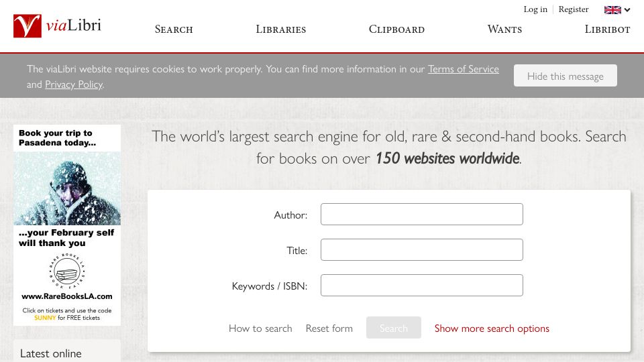644x362 pixels.
Task: Click the www.RareBooksLA.com text
Action: coord(67,296)
